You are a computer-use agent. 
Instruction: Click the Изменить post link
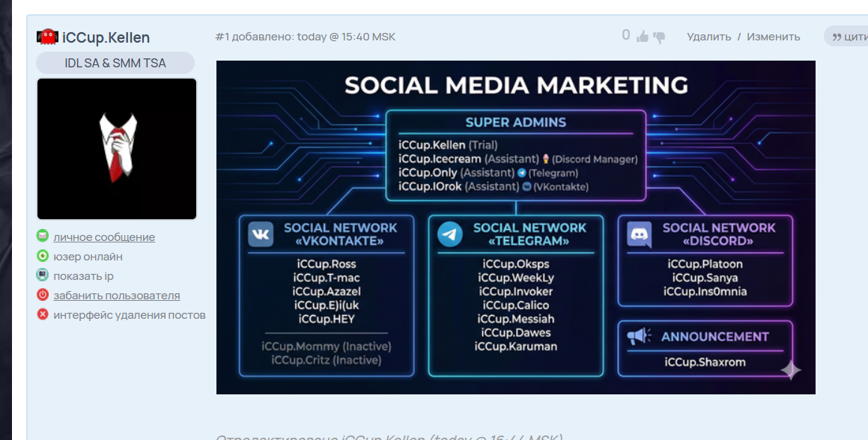pyautogui.click(x=774, y=37)
